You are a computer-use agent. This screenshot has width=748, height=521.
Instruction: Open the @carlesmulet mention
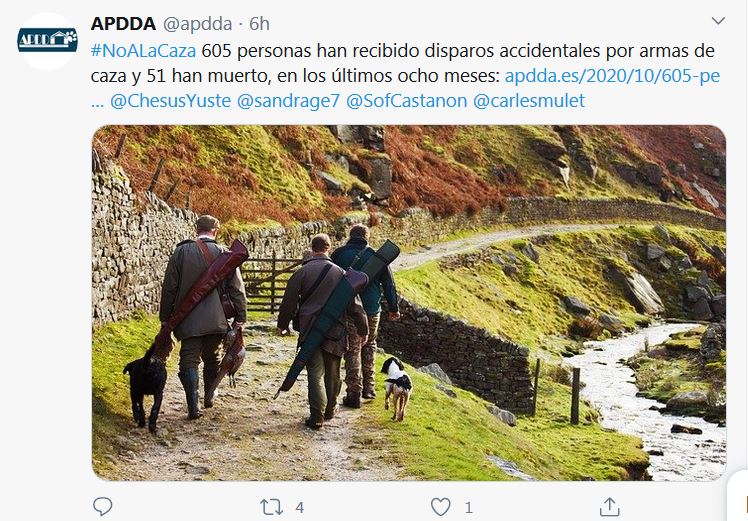tap(529, 101)
